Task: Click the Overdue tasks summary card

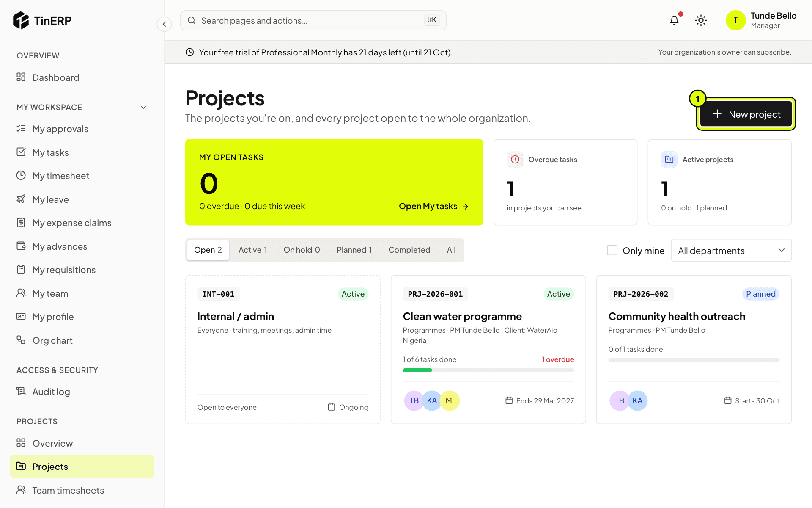Action: coord(565,182)
